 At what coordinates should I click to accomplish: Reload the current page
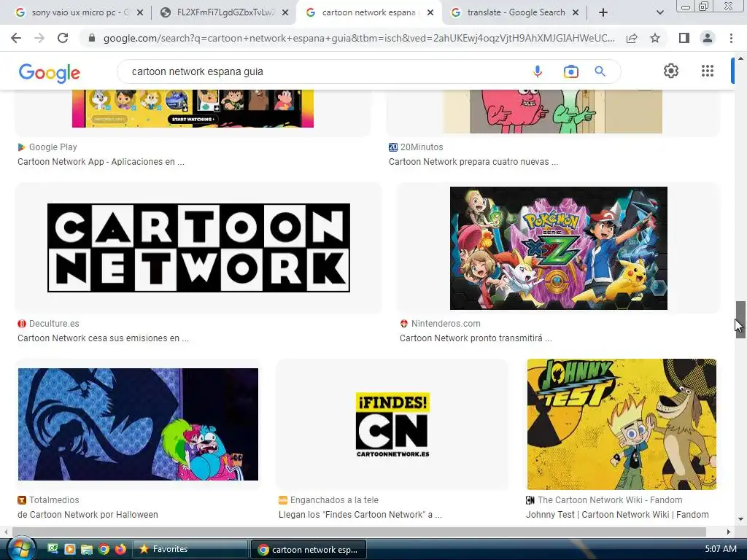(x=63, y=38)
